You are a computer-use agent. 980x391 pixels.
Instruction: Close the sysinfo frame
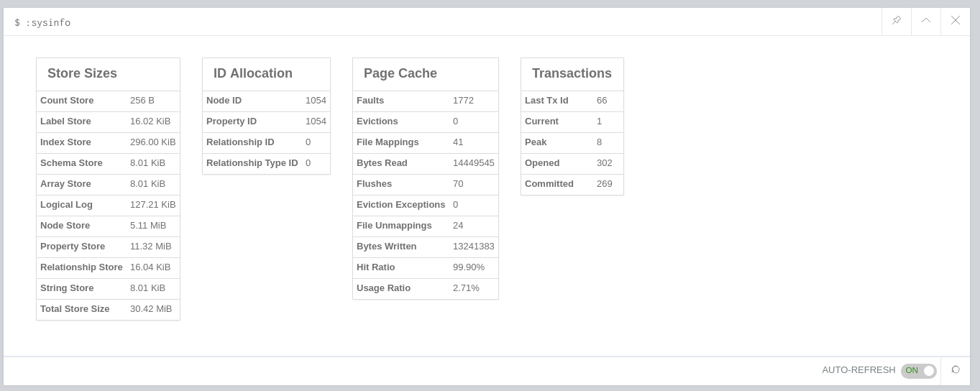[956, 21]
